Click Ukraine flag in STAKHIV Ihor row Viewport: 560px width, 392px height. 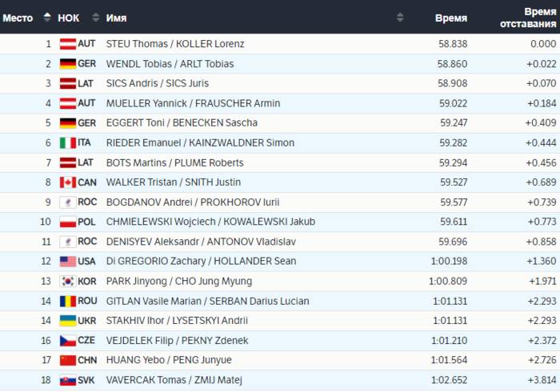(x=68, y=321)
